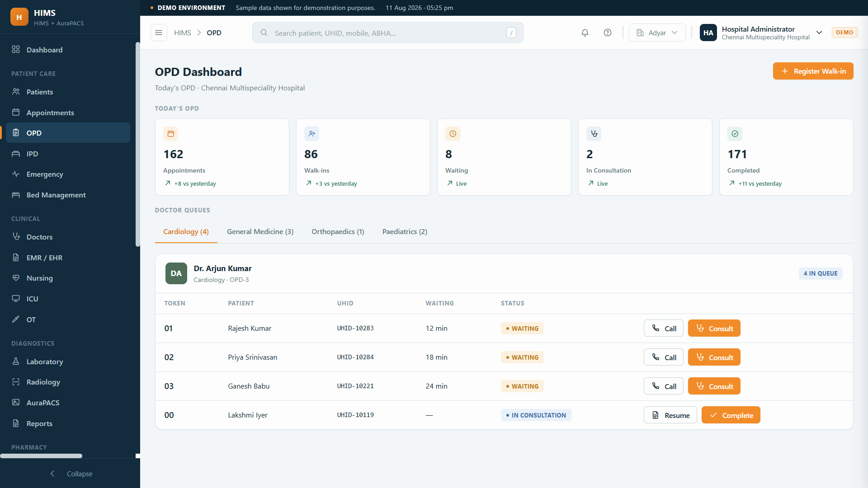The width and height of the screenshot is (868, 488).
Task: Click the IN CONSULTATION status badge
Action: (536, 415)
